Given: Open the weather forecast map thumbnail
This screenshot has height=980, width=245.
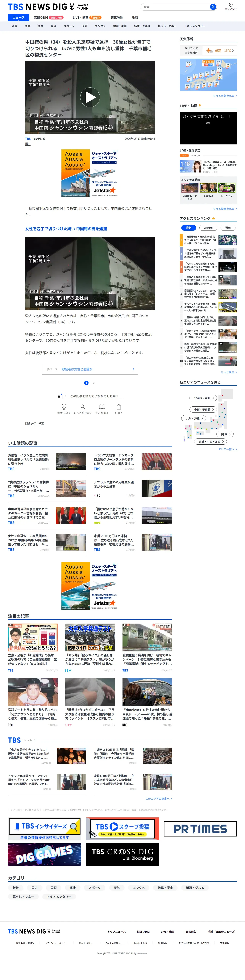Looking at the screenshot, I should pyautogui.click(x=208, y=75).
